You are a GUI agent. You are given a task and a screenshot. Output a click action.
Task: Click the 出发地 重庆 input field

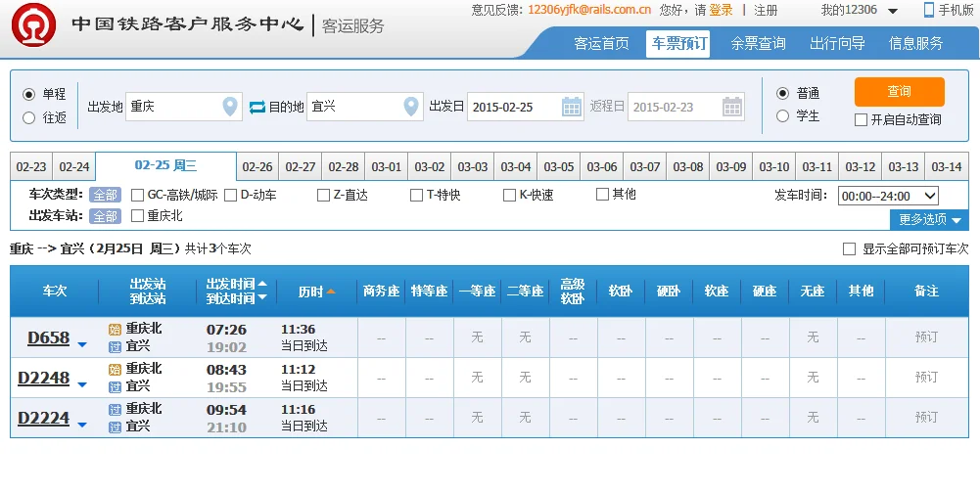coord(184,107)
